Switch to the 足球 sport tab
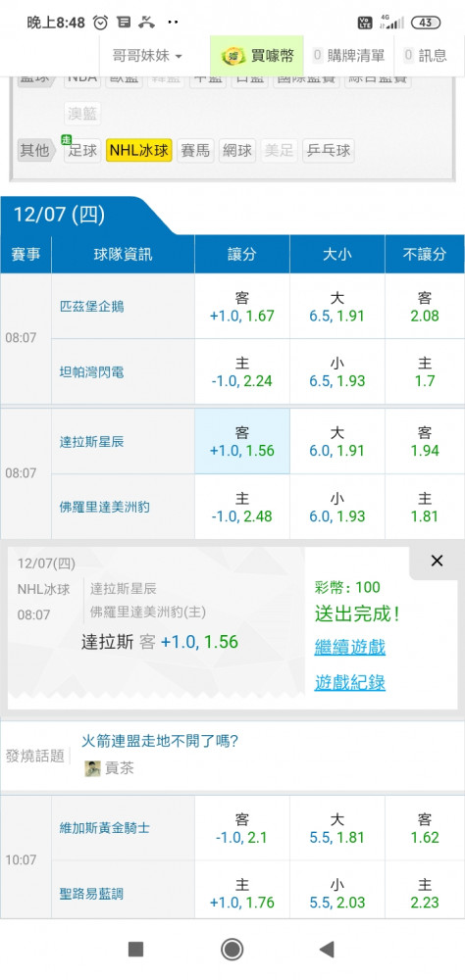Image resolution: width=465 pixels, height=980 pixels. pyautogui.click(x=82, y=151)
